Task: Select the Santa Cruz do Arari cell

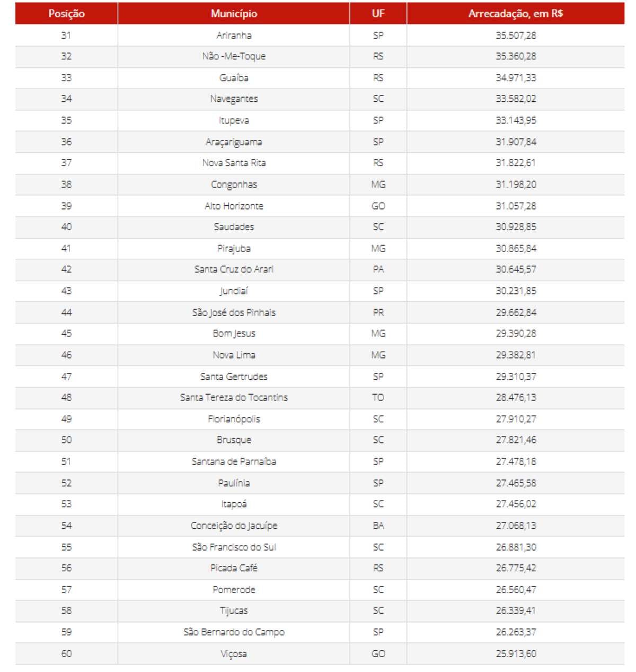Action: [234, 269]
